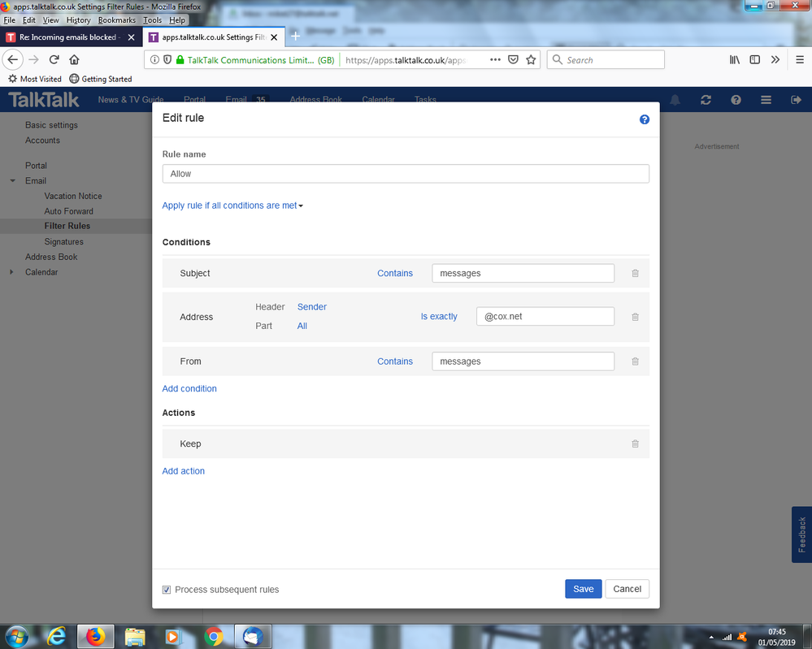The image size is (812, 649).
Task: Click the blue help icon in Edit rule dialog
Action: tap(645, 119)
